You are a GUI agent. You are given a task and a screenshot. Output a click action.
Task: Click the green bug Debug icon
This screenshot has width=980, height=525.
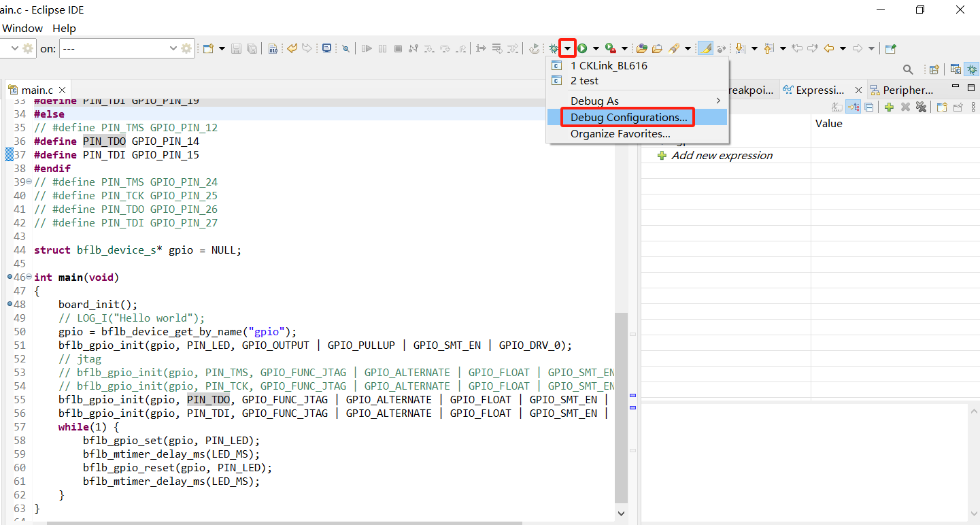click(x=554, y=48)
